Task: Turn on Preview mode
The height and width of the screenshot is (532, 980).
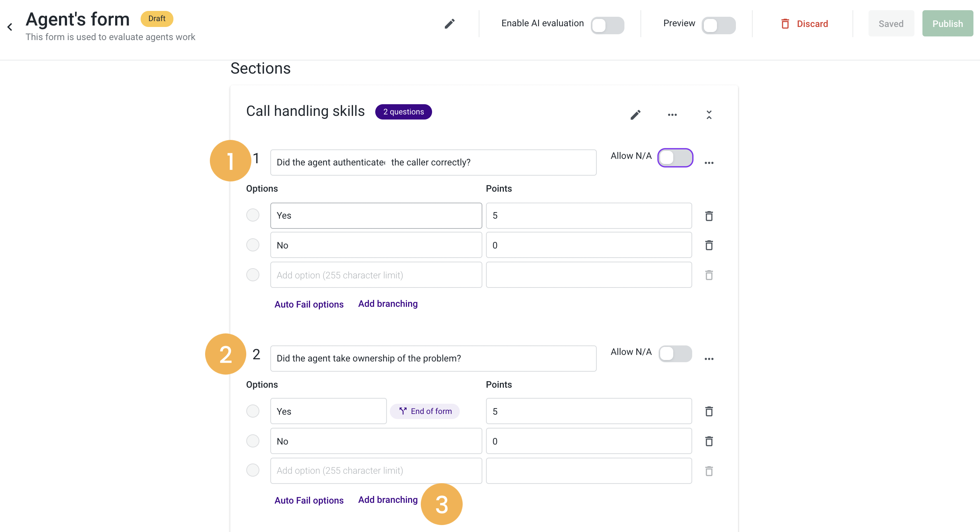Action: 718,25
